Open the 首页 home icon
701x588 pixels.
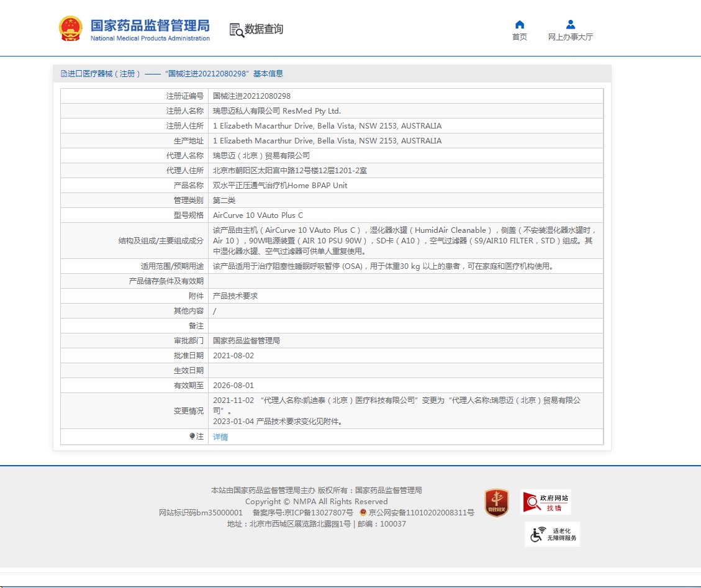point(520,25)
